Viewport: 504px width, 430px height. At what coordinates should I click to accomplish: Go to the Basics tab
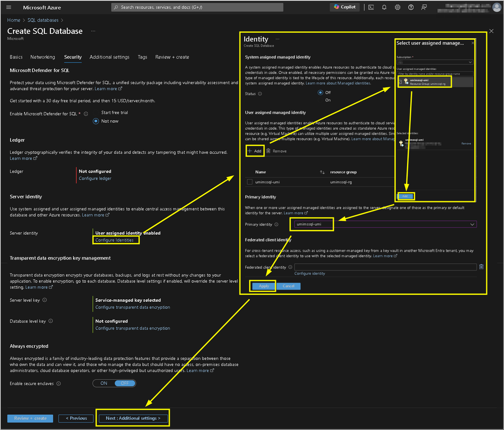coord(16,57)
